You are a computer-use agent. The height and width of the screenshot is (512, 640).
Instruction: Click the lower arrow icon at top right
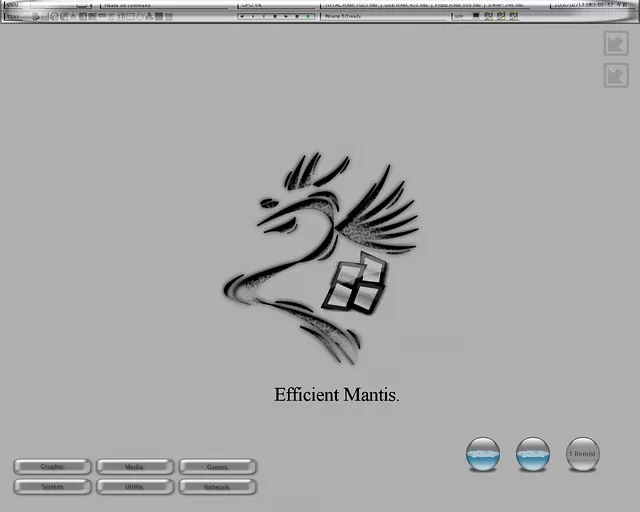click(616, 75)
